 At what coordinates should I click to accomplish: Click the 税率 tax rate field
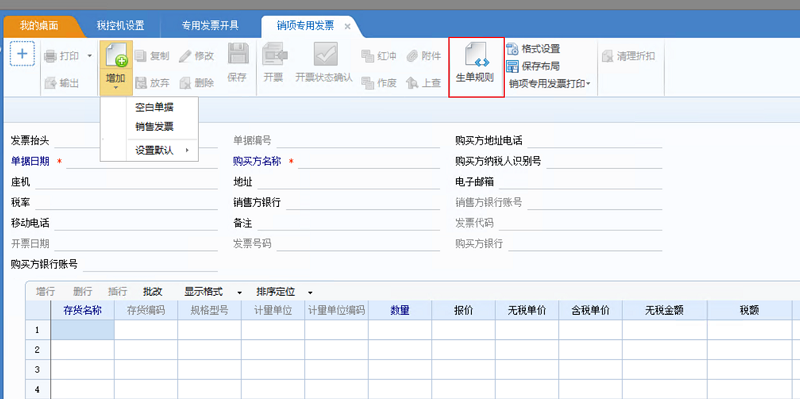[126, 203]
